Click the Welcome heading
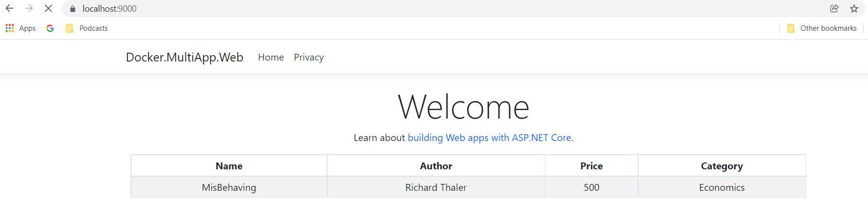 463,107
